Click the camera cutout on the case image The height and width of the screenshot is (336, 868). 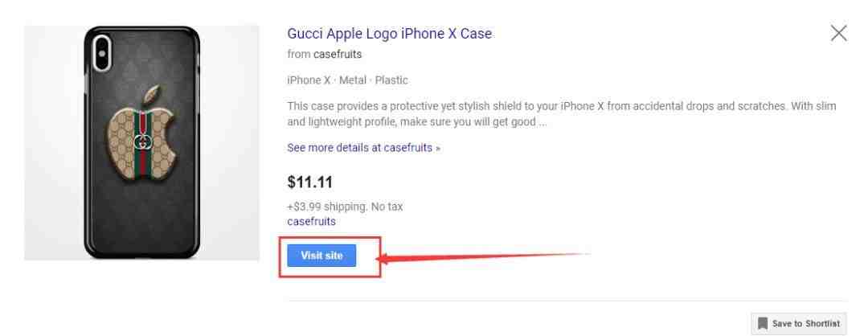103,52
